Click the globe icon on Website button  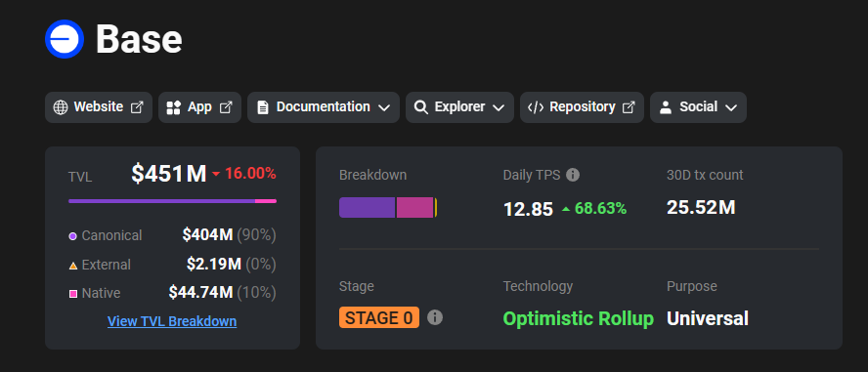[61, 107]
